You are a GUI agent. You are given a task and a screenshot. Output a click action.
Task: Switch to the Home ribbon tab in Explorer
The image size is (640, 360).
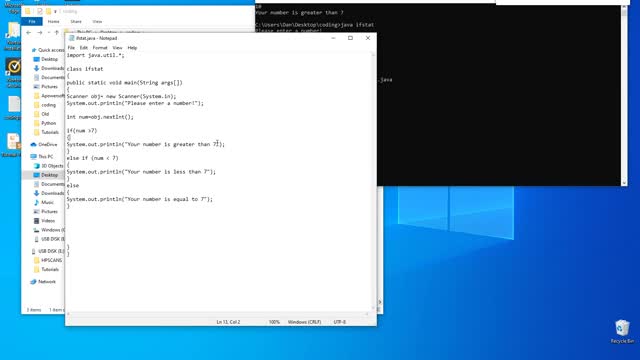53,21
